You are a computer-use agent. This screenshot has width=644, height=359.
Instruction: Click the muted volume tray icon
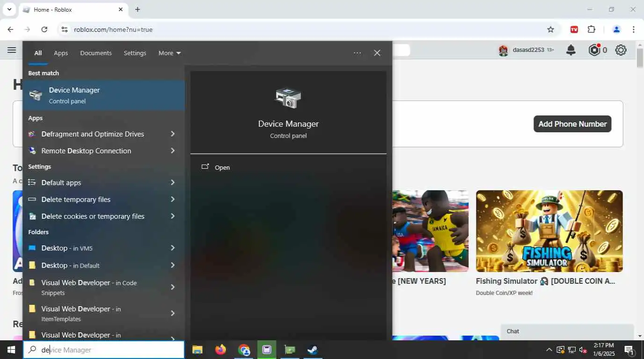[x=583, y=350]
